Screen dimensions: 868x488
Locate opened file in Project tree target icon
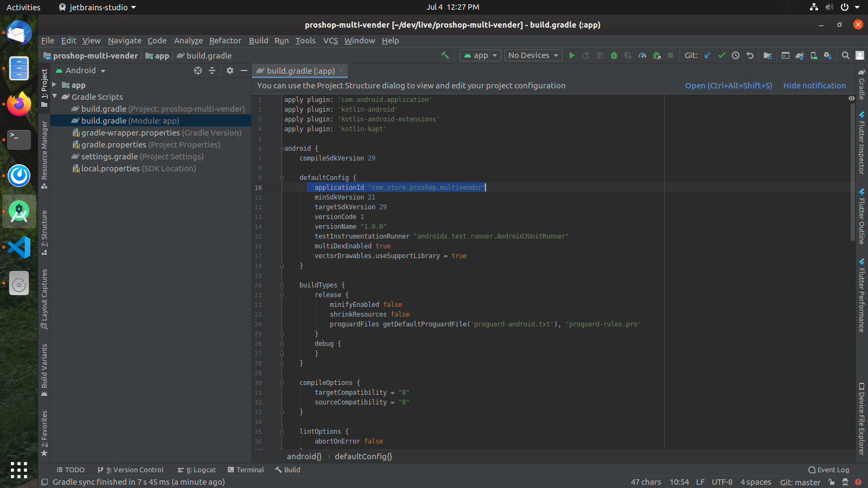198,70
